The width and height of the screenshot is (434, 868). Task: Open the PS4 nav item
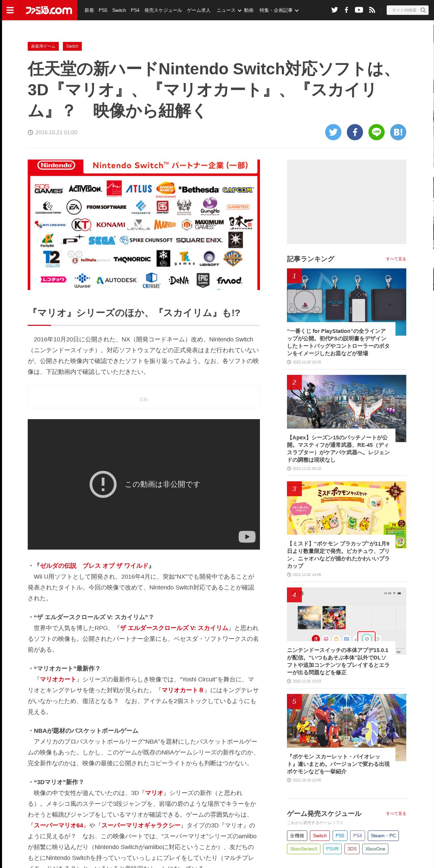[135, 10]
